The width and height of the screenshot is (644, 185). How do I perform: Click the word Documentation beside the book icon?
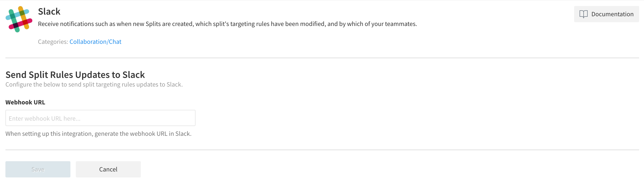612,14
